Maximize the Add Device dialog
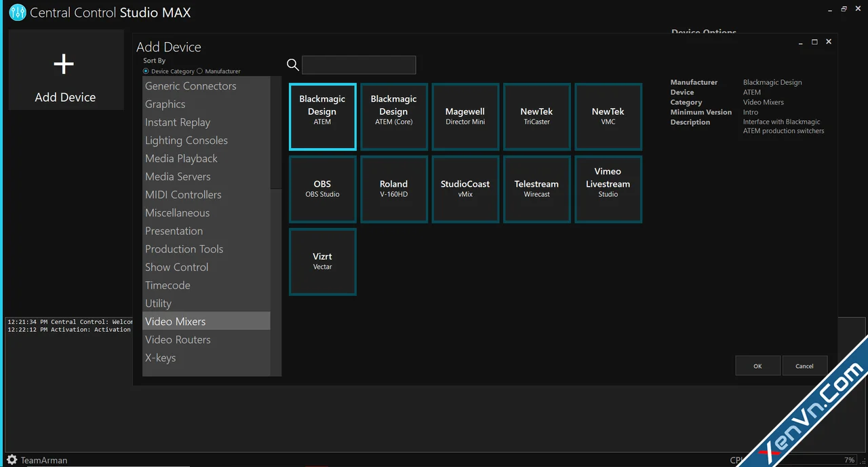The image size is (868, 467). click(814, 41)
